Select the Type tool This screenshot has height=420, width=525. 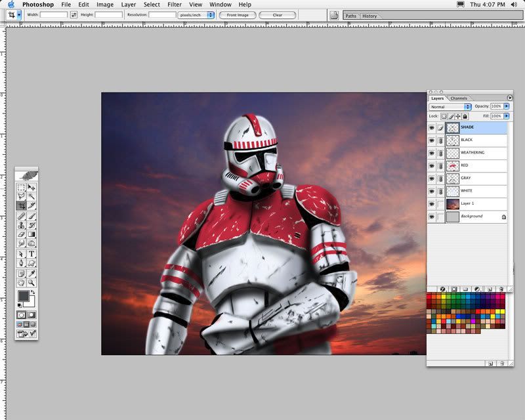(x=31, y=254)
